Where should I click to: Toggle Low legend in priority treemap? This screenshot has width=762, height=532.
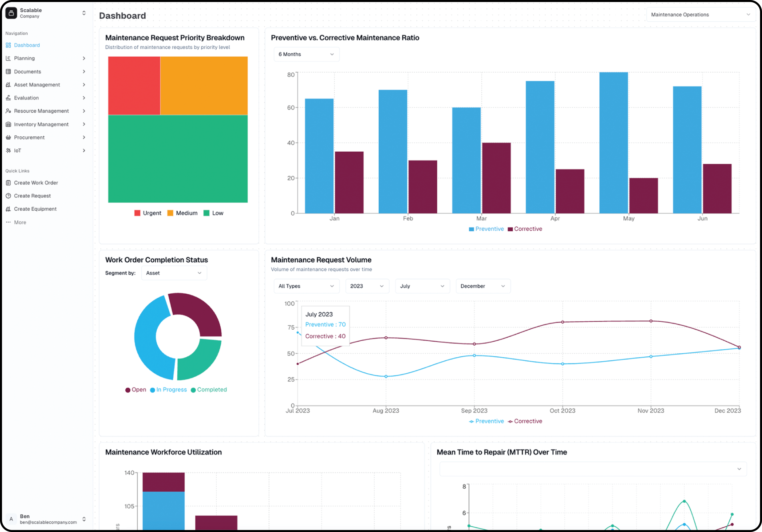click(213, 213)
